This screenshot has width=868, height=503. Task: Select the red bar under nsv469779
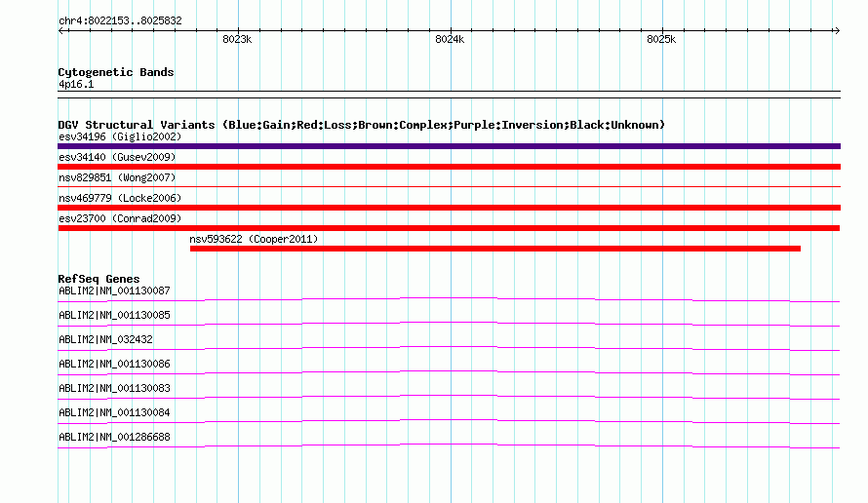click(x=449, y=208)
